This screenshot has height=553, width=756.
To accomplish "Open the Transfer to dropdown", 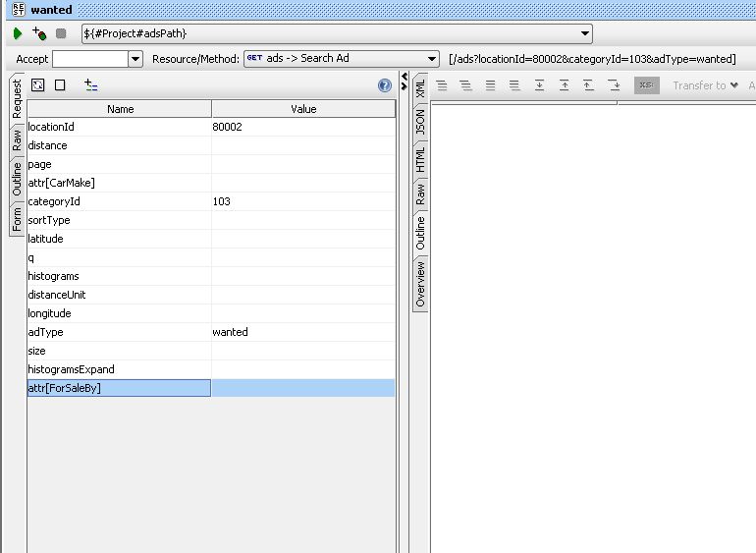I will 705,85.
